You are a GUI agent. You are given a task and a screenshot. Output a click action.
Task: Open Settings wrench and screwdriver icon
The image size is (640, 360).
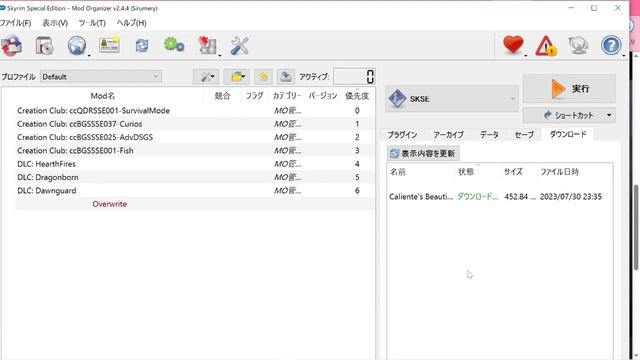click(240, 45)
